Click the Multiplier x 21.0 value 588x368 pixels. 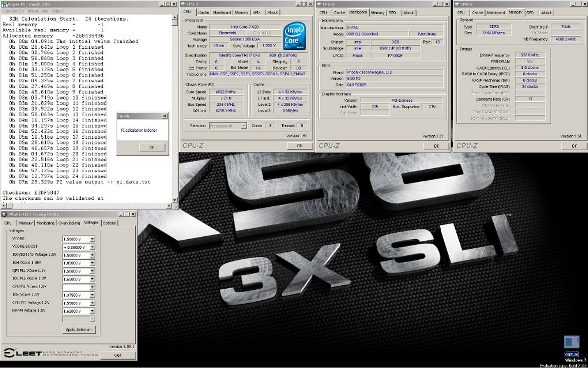coord(225,98)
